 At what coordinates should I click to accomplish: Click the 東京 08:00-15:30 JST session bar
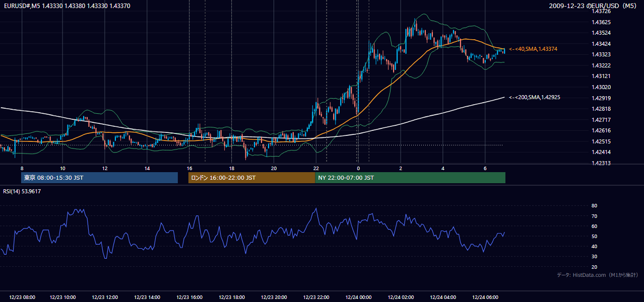(99, 178)
